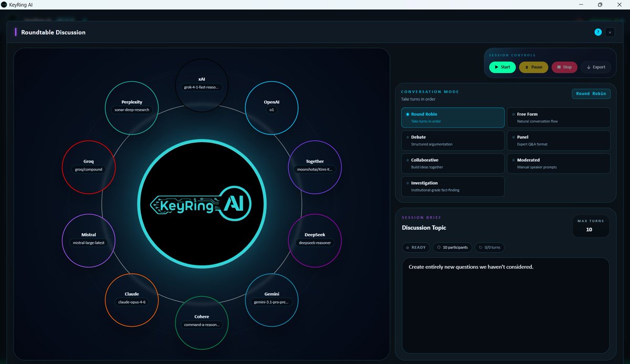This screenshot has height=364, width=630.
Task: Open the moonshotai/Kimi model selector
Action: [x=315, y=169]
